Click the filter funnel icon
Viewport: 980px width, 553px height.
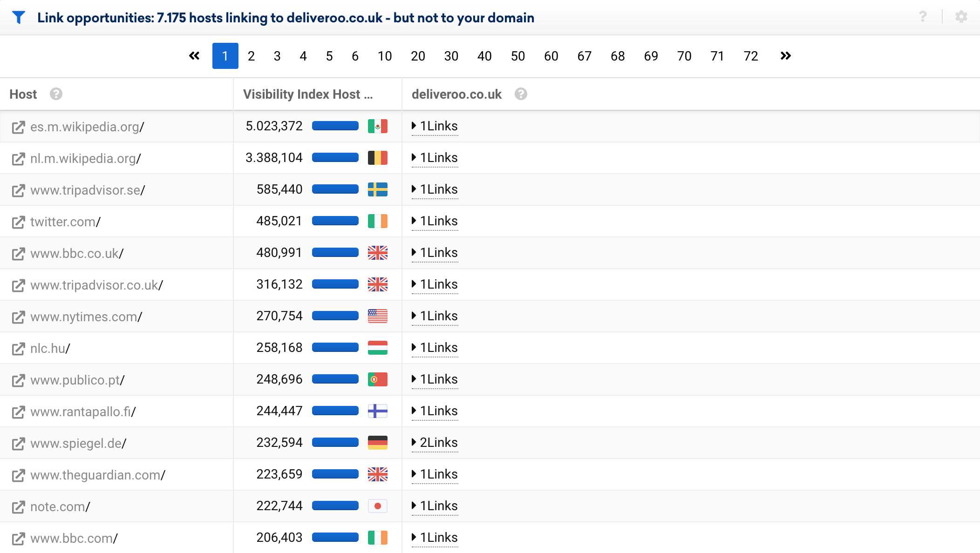pyautogui.click(x=18, y=18)
